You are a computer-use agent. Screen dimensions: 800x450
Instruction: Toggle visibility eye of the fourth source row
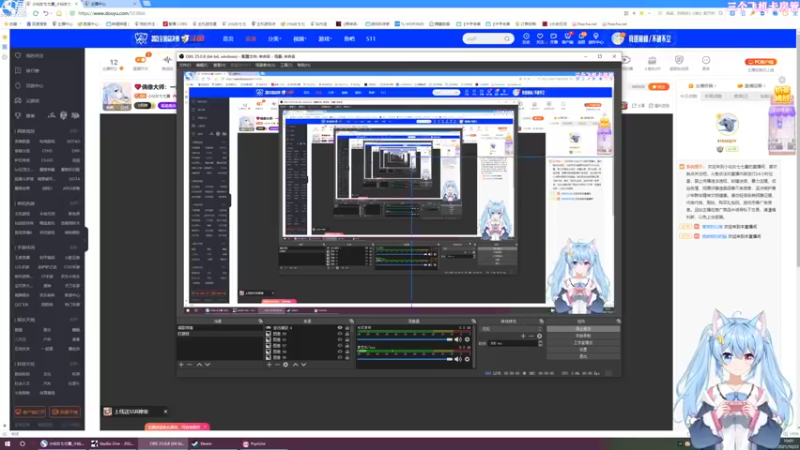tap(340, 345)
